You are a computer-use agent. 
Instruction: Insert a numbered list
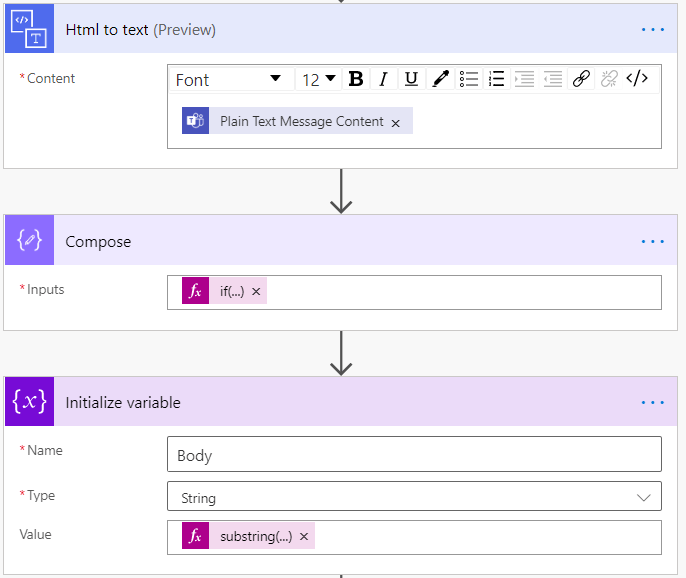[496, 80]
